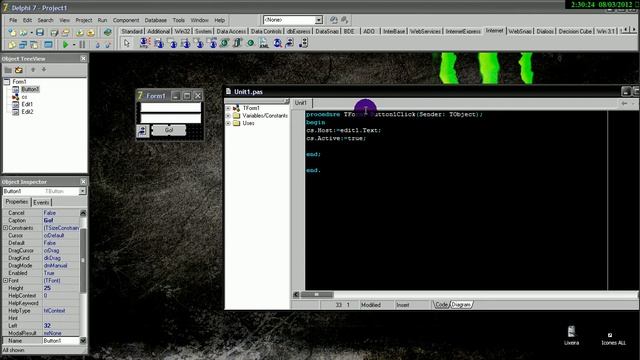
Task: Open the Icones ALL desktop shortcut
Action: (x=613, y=338)
